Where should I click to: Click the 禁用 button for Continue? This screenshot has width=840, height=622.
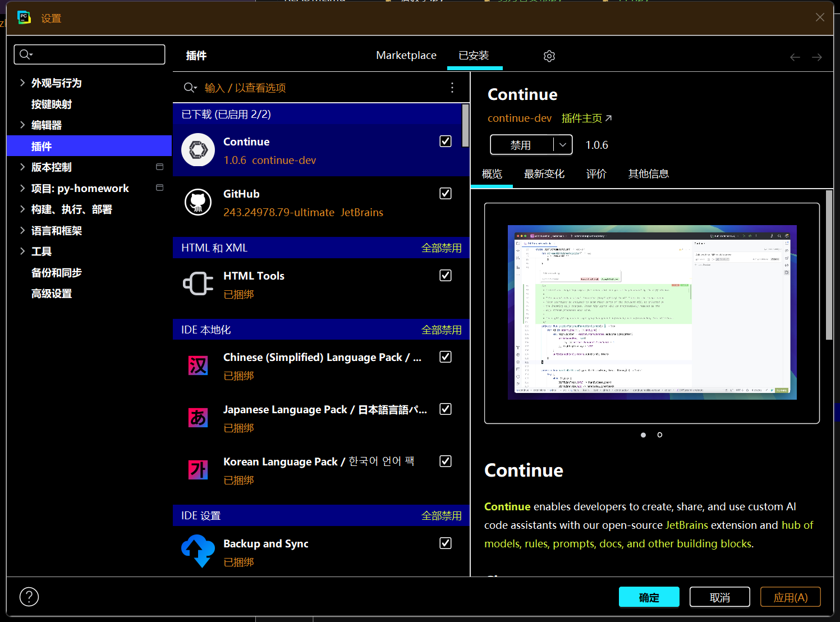tap(521, 145)
